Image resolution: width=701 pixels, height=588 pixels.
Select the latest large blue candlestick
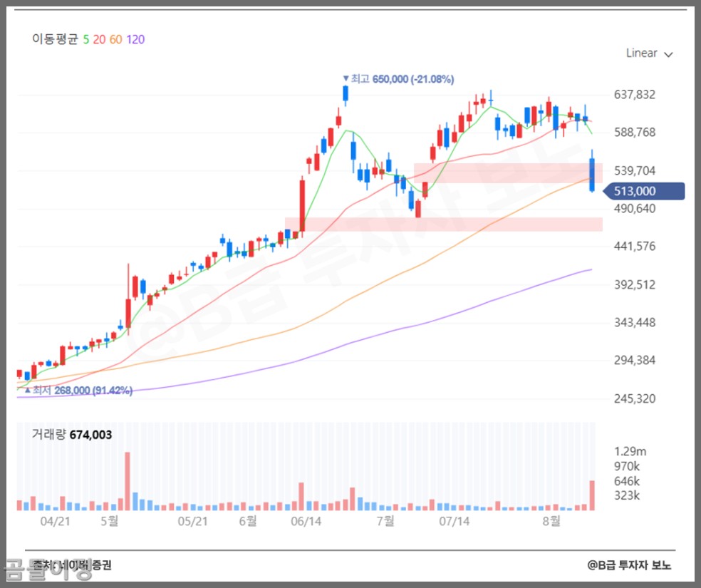click(592, 175)
